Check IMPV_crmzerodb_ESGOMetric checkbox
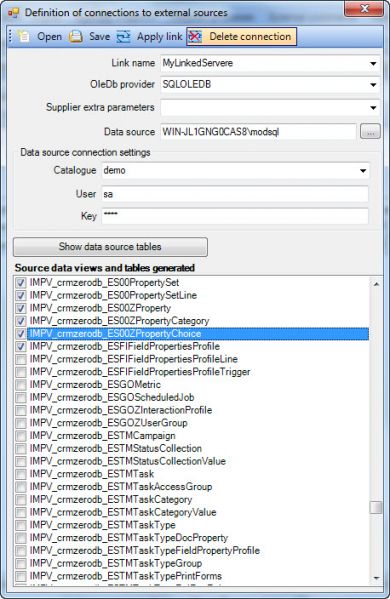Viewport: 390px width, 599px height. click(21, 385)
